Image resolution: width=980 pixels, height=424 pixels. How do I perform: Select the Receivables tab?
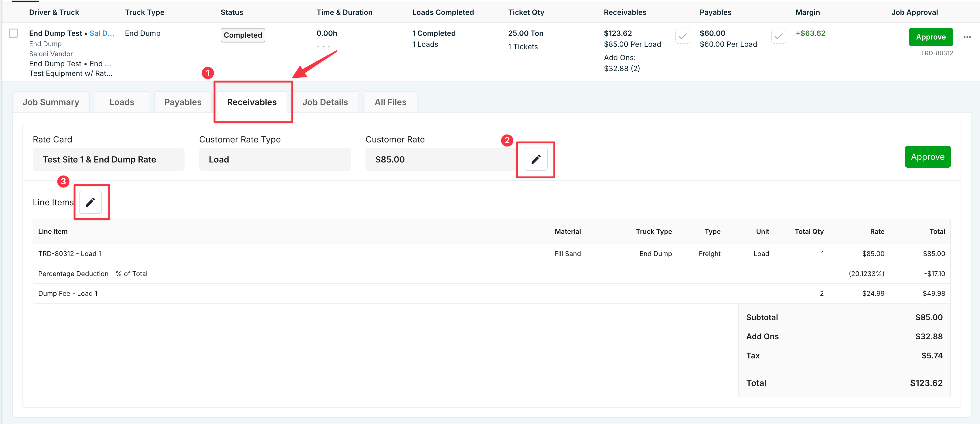point(252,102)
